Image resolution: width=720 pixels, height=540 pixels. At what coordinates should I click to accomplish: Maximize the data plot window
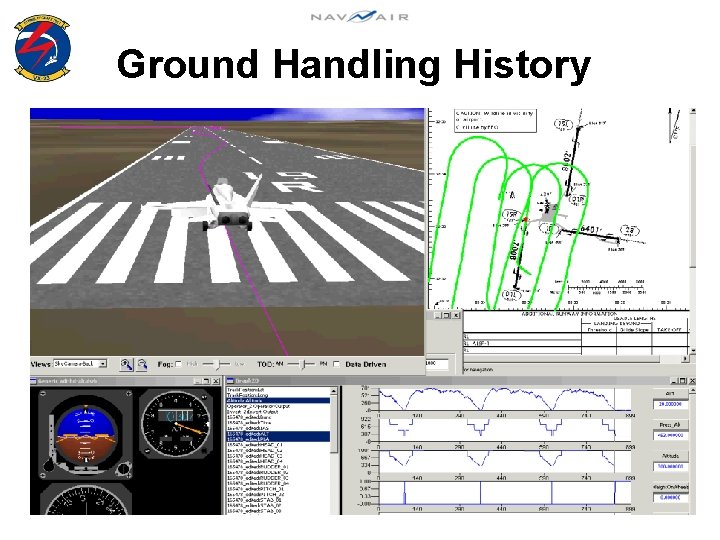(x=683, y=381)
